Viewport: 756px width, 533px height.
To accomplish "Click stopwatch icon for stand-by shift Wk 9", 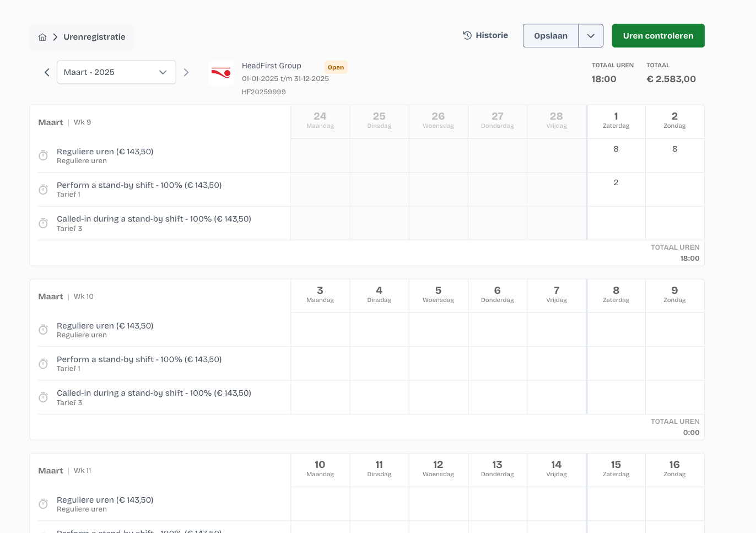I will click(x=43, y=190).
